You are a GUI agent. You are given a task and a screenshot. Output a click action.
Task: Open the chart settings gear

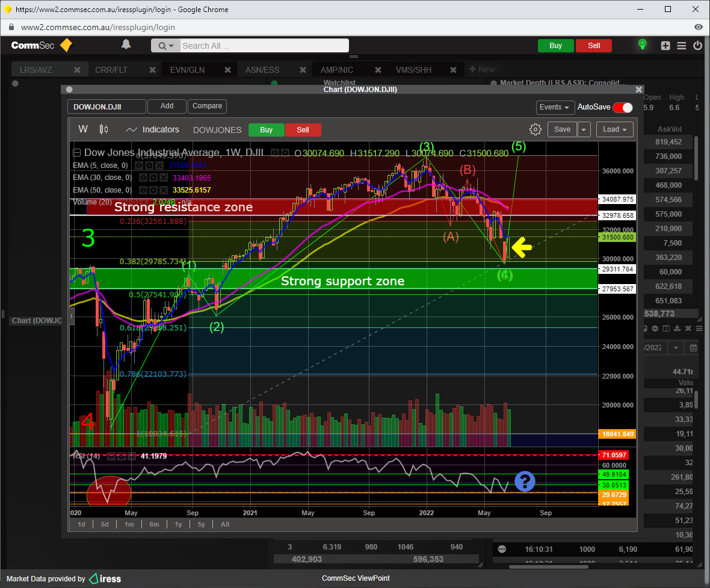coord(535,129)
